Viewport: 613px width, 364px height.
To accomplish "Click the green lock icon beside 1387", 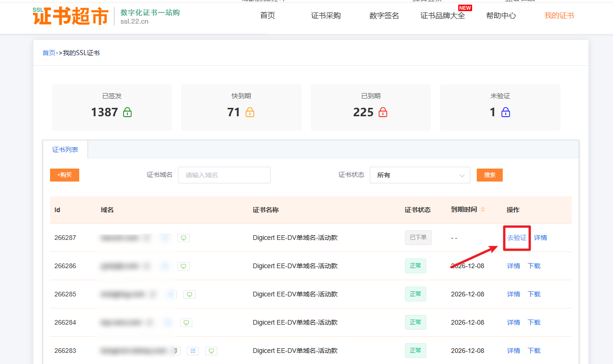I will [x=127, y=112].
